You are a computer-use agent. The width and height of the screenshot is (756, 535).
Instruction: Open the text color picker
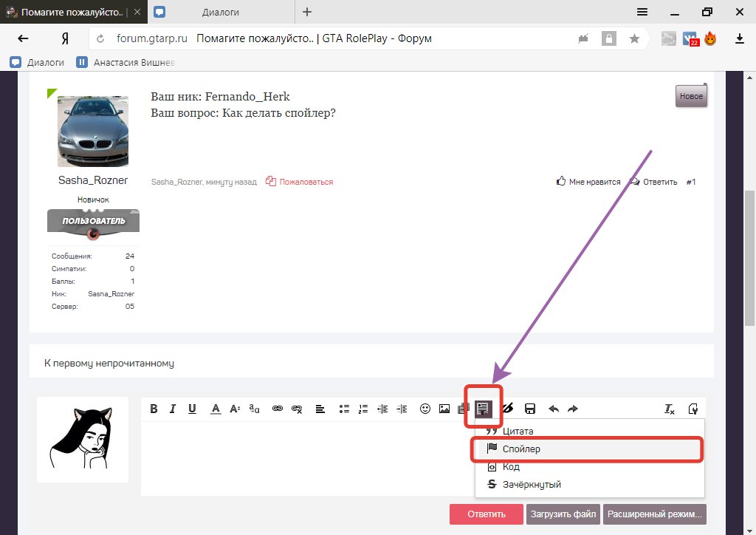click(x=216, y=409)
